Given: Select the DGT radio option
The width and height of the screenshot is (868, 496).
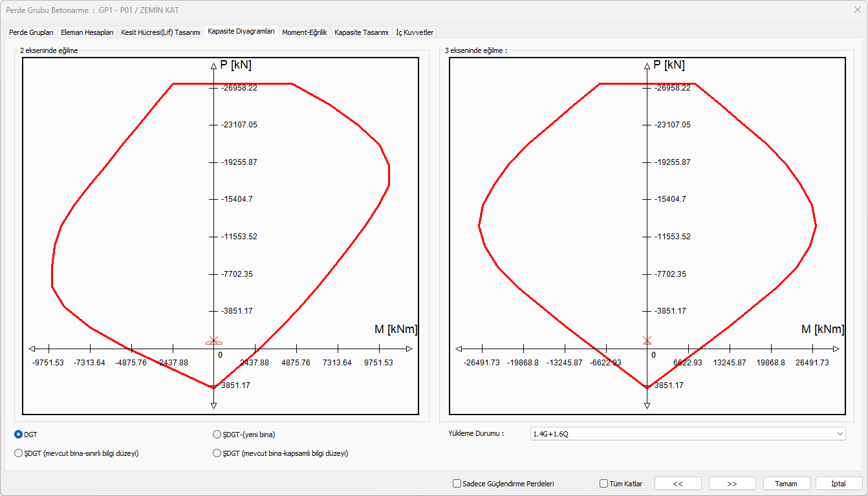Looking at the screenshot, I should (x=19, y=435).
